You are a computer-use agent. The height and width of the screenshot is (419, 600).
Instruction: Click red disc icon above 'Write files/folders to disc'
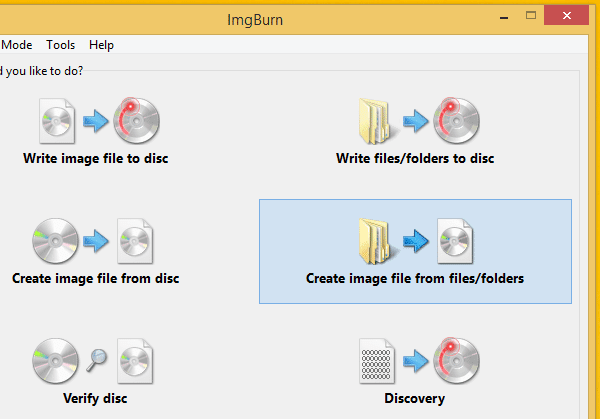click(x=456, y=121)
